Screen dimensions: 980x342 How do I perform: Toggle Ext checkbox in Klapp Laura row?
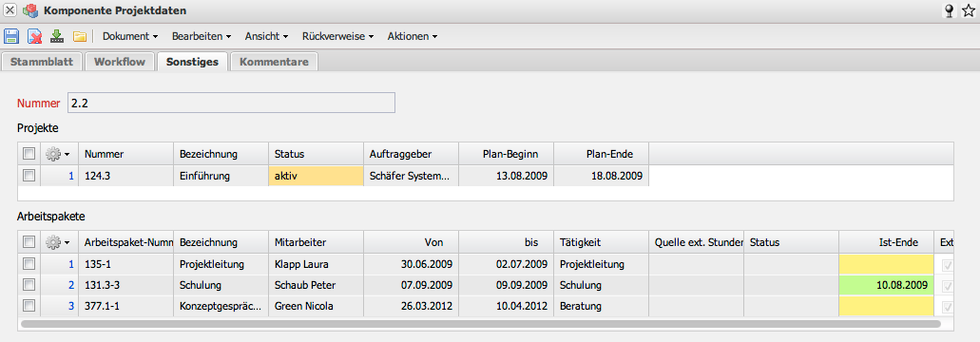pyautogui.click(x=948, y=265)
